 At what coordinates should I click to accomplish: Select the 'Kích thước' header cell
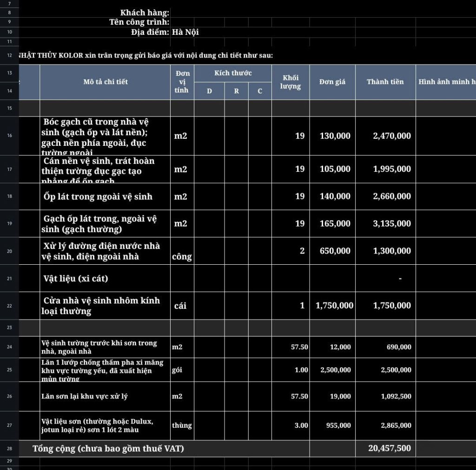pos(233,73)
